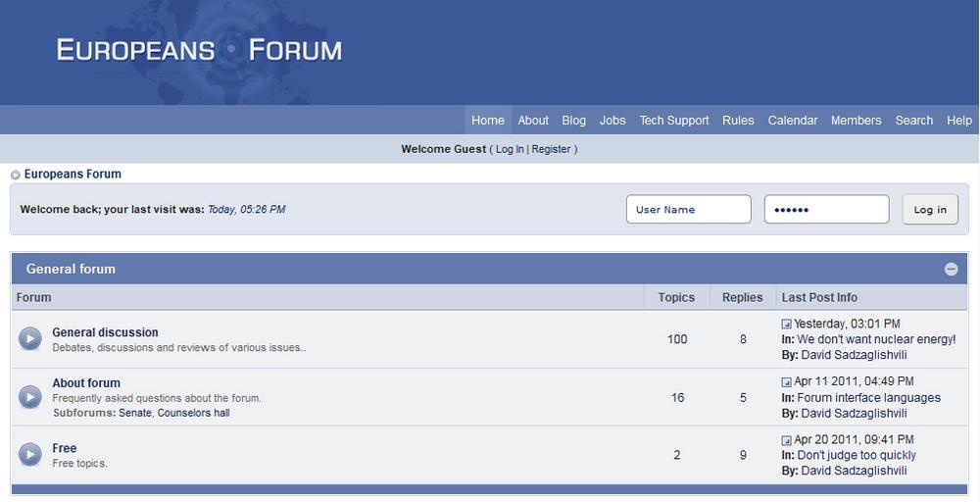
Task: Collapse the General forum category
Action: point(951,269)
